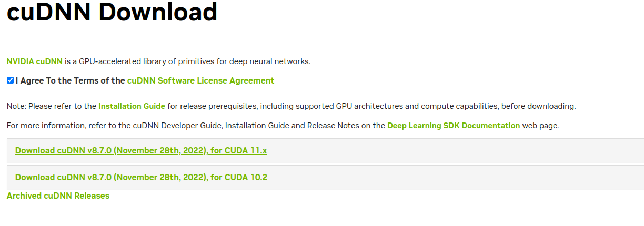
Task: Click blank area of the CUDA 11.x panel
Action: pos(452,151)
